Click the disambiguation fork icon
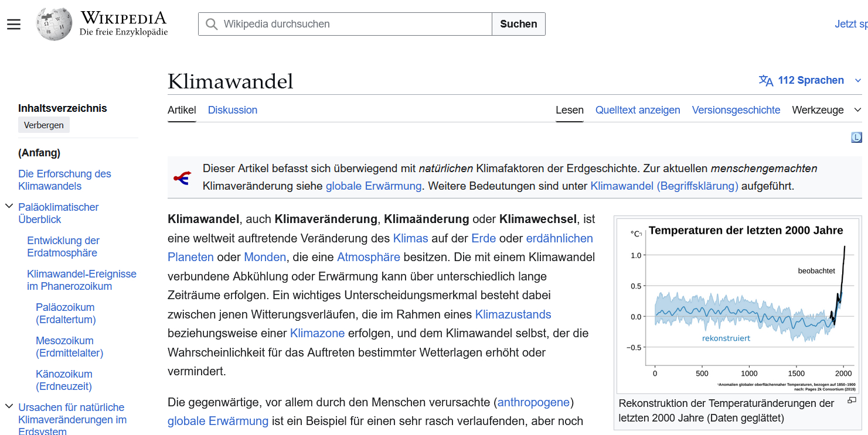 pos(182,178)
